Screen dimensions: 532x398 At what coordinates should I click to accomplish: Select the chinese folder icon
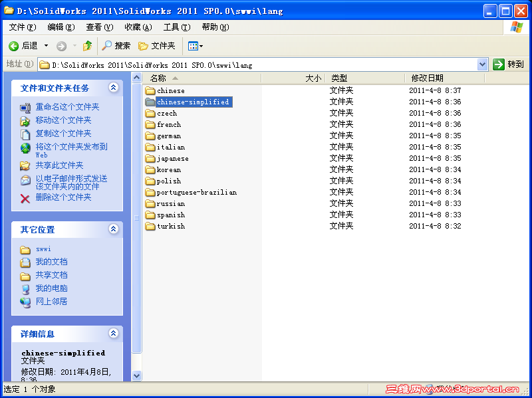[150, 90]
